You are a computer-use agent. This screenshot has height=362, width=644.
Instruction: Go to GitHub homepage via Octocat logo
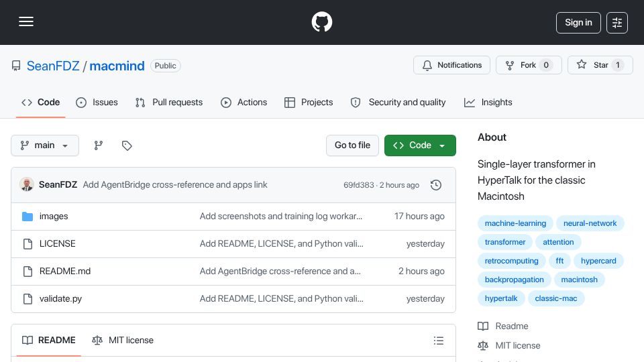tap(321, 21)
